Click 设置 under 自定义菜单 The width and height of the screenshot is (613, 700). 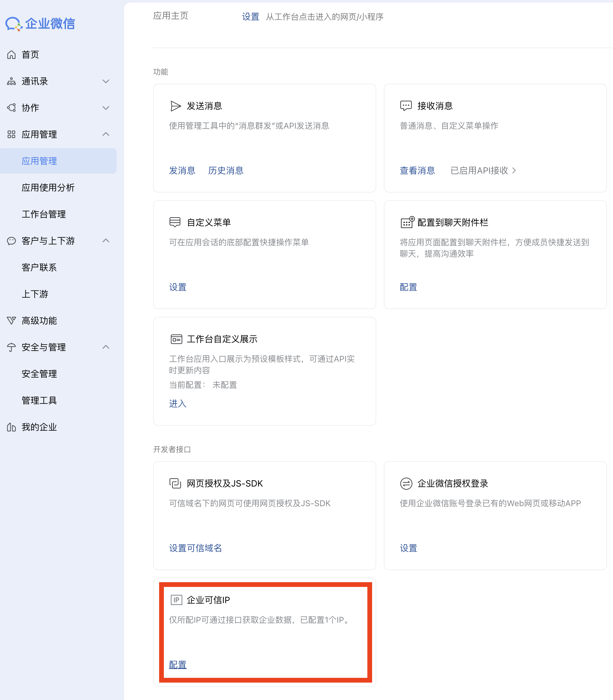(178, 287)
